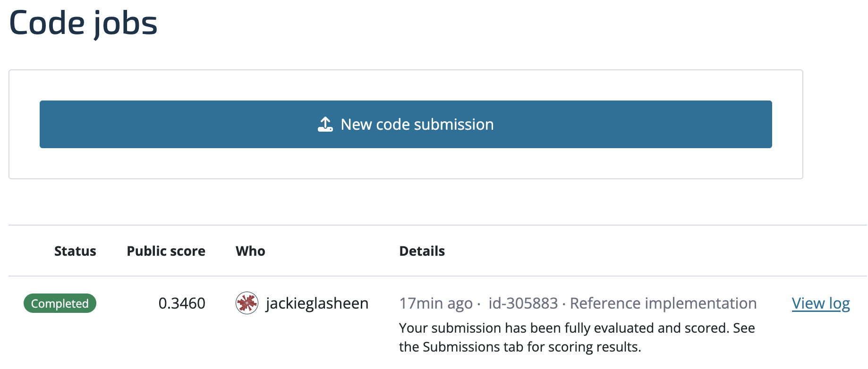Open the View log link
Viewport: 868px width, 369px height.
coord(821,303)
